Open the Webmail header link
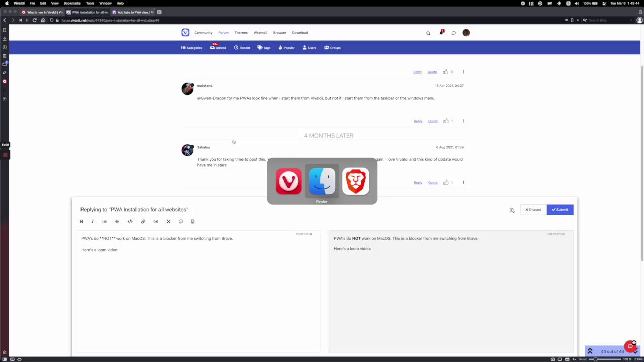The width and height of the screenshot is (644, 362). pyautogui.click(x=260, y=33)
